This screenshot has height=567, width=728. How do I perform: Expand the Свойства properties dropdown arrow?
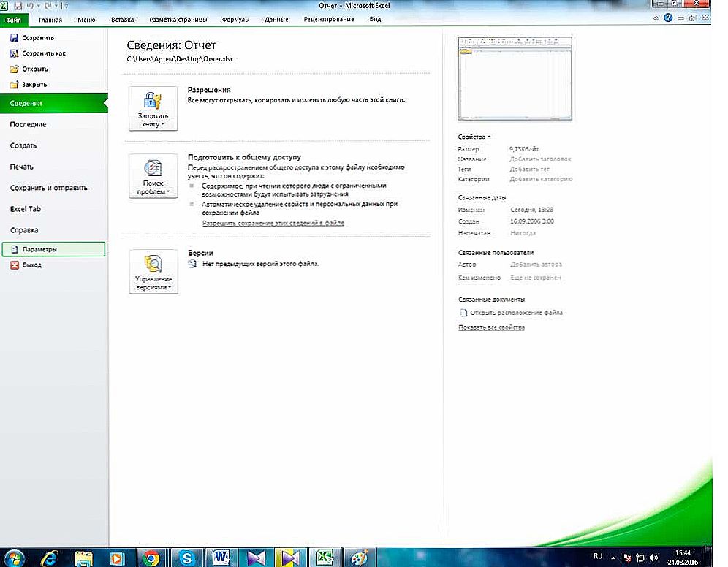tap(489, 137)
